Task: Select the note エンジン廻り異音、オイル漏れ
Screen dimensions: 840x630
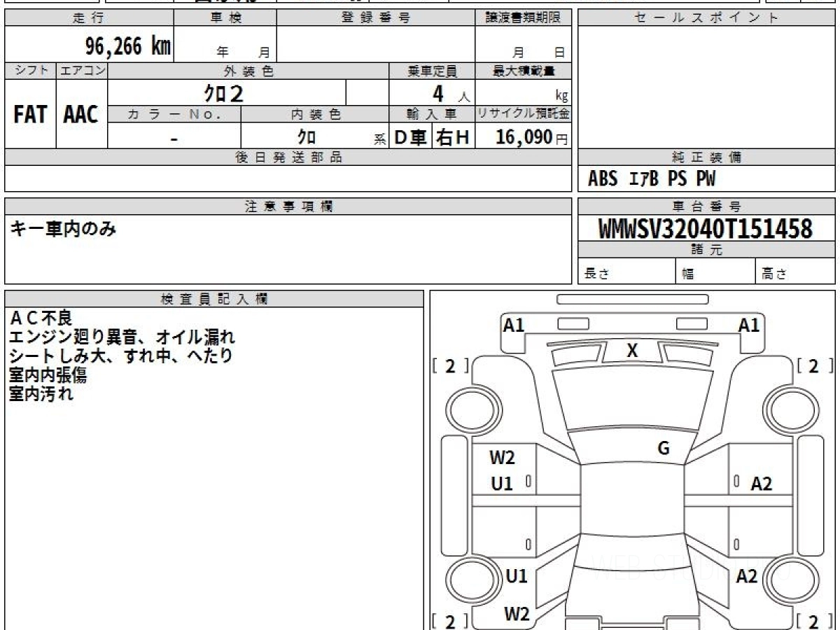Action: coord(122,337)
